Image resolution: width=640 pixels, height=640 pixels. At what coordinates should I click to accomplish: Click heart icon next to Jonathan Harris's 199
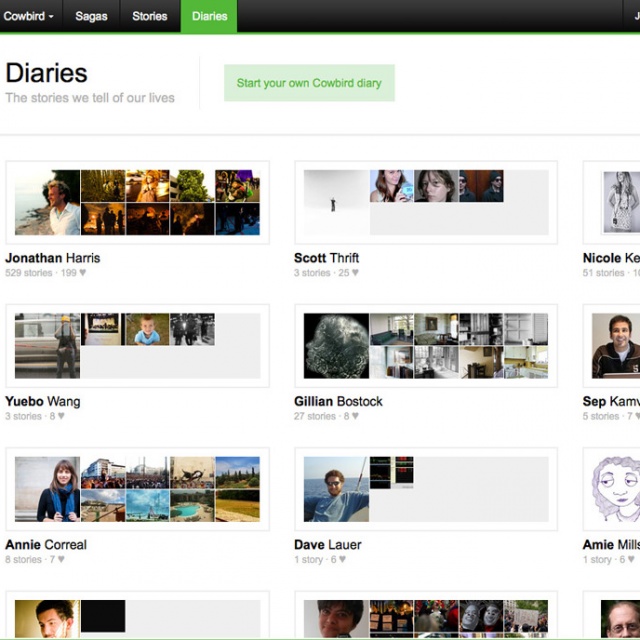(82, 272)
